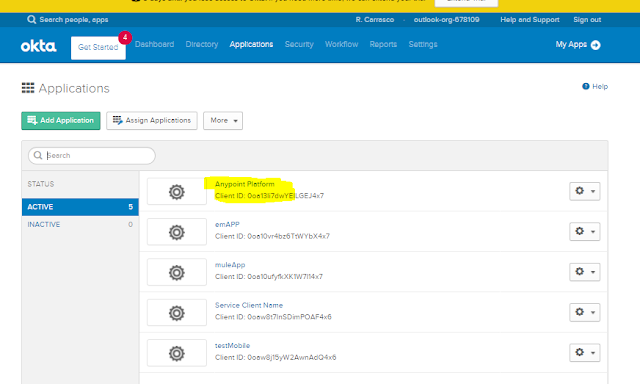Click the button in the yellow trial banner

(466, 2)
